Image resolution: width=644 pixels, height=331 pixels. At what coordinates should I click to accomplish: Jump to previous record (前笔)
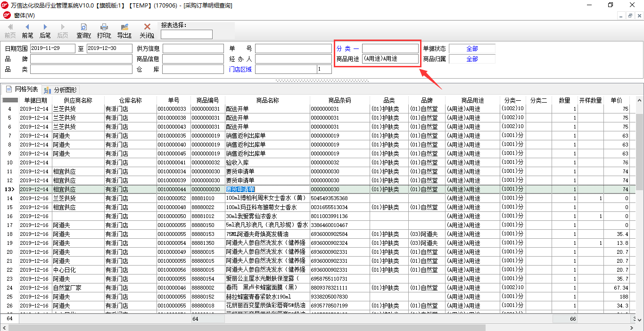coord(27,31)
